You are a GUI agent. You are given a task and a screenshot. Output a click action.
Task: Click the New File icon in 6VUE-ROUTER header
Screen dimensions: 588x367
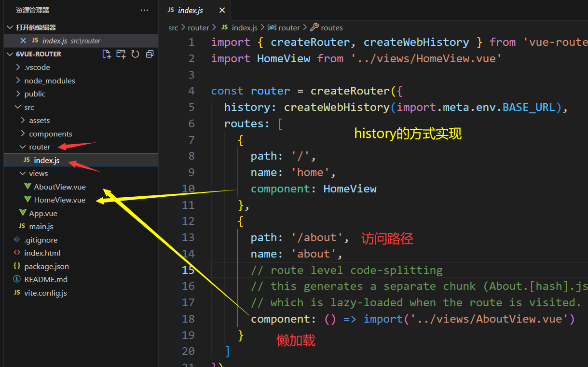point(107,54)
